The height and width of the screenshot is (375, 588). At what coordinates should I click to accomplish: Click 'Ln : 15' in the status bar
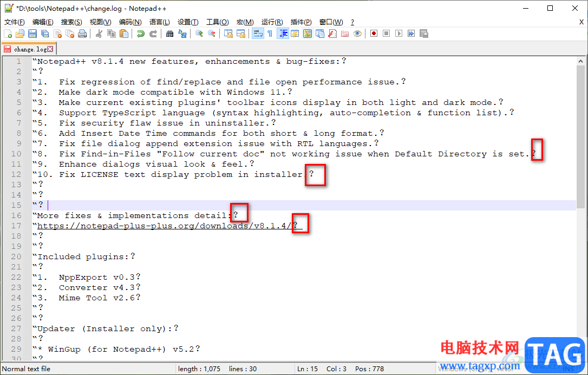click(308, 369)
